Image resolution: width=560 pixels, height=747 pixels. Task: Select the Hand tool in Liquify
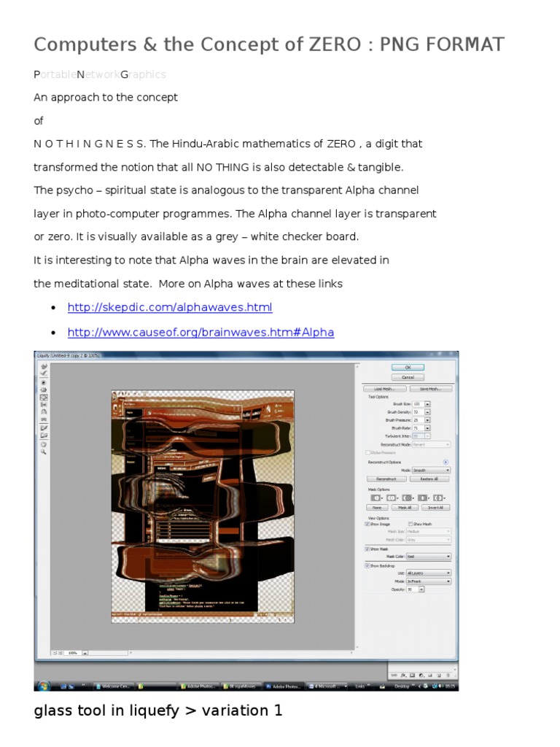point(43,444)
